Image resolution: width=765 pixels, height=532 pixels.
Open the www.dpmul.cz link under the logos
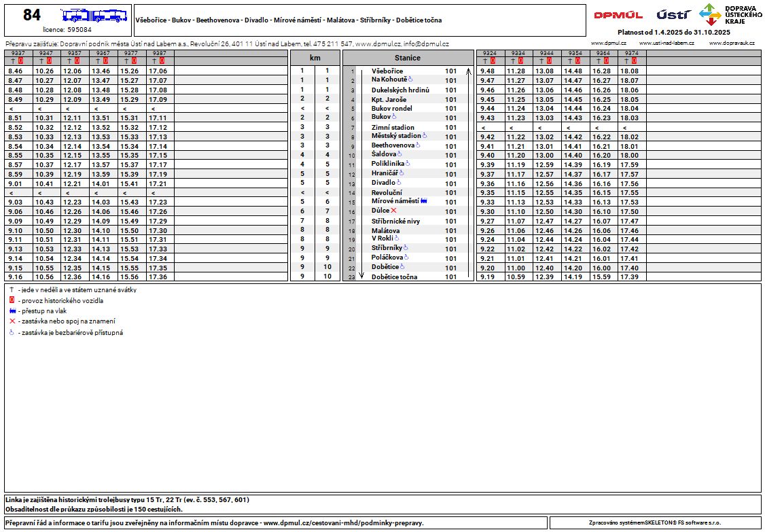tap(608, 43)
